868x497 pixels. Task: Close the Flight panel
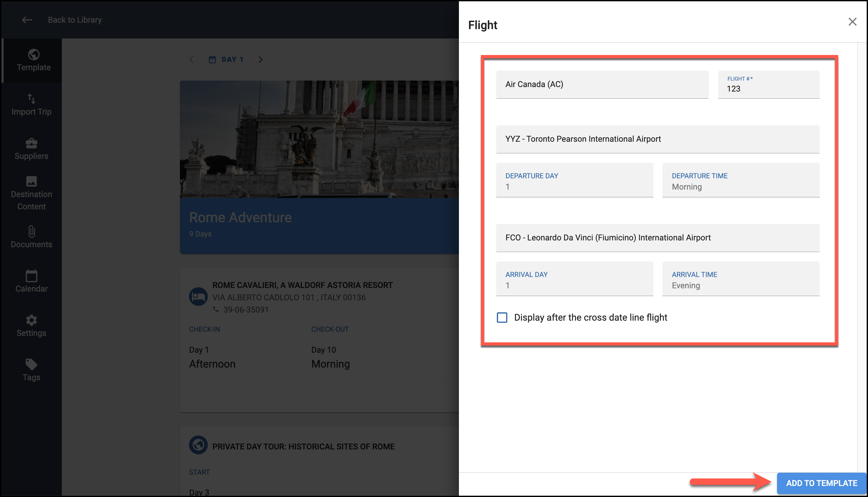pos(852,22)
